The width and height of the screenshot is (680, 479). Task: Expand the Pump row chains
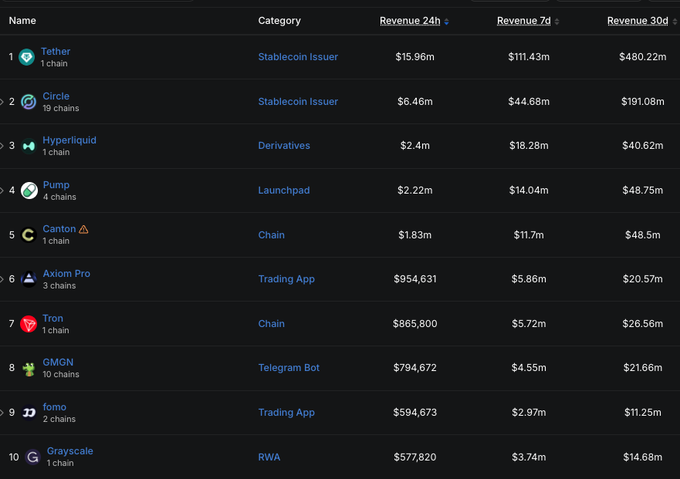(2, 190)
